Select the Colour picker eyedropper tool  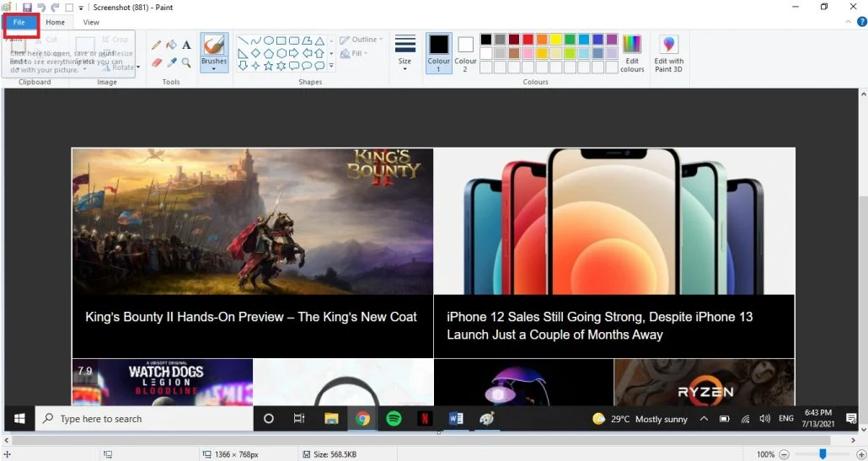[172, 62]
